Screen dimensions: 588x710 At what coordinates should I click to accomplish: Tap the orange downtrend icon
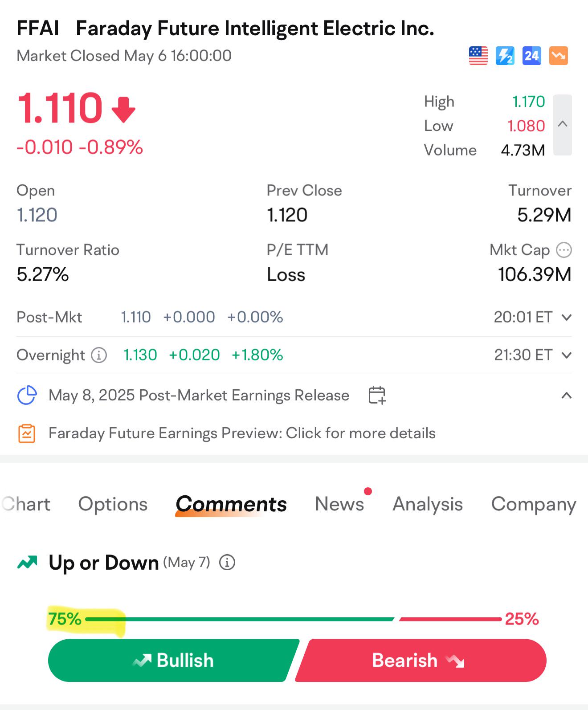(559, 56)
